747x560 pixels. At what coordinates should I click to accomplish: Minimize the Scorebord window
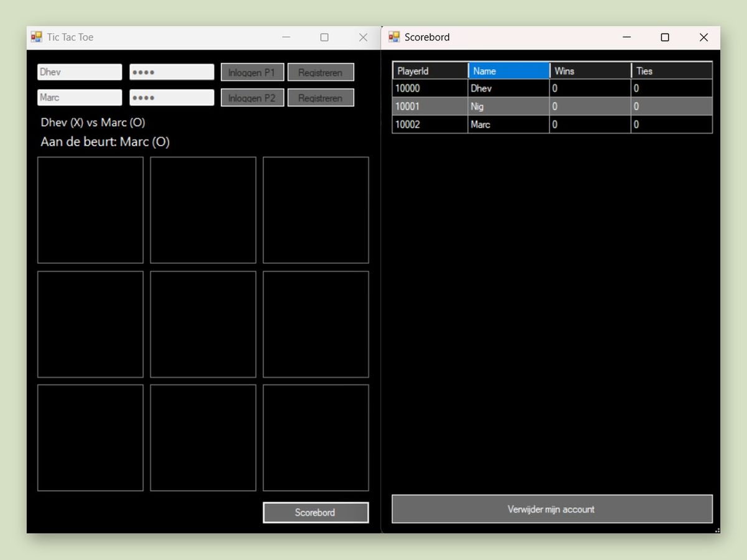pos(626,37)
